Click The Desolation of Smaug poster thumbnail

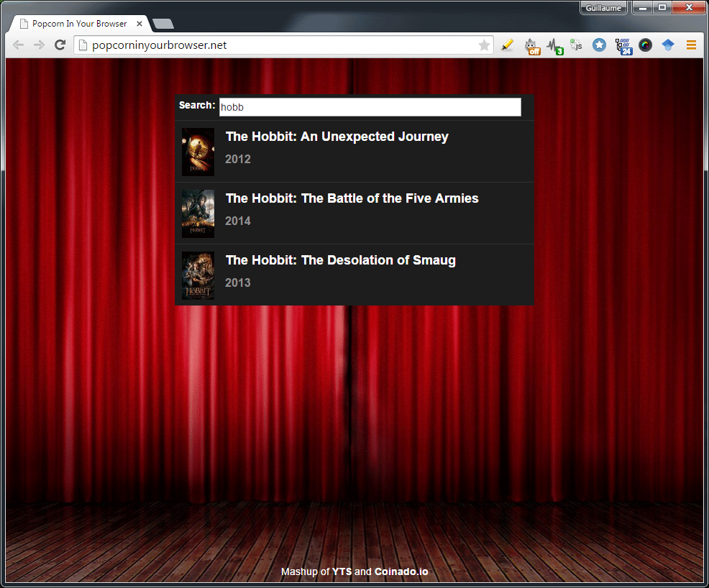pyautogui.click(x=198, y=275)
